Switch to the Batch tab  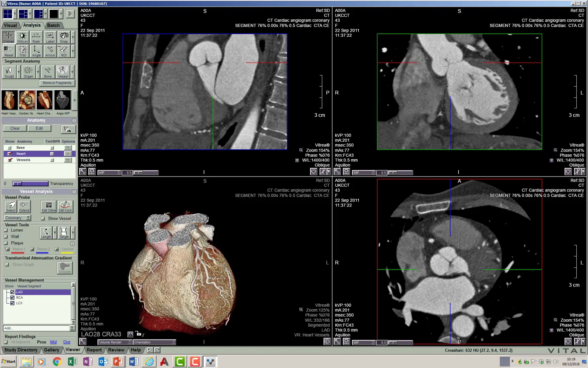(53, 26)
